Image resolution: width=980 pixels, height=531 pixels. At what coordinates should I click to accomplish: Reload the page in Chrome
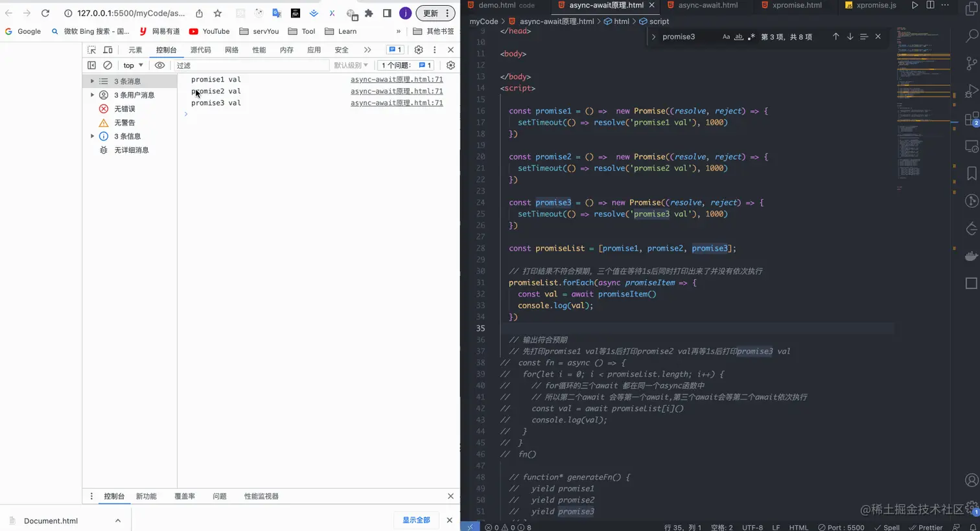point(45,13)
